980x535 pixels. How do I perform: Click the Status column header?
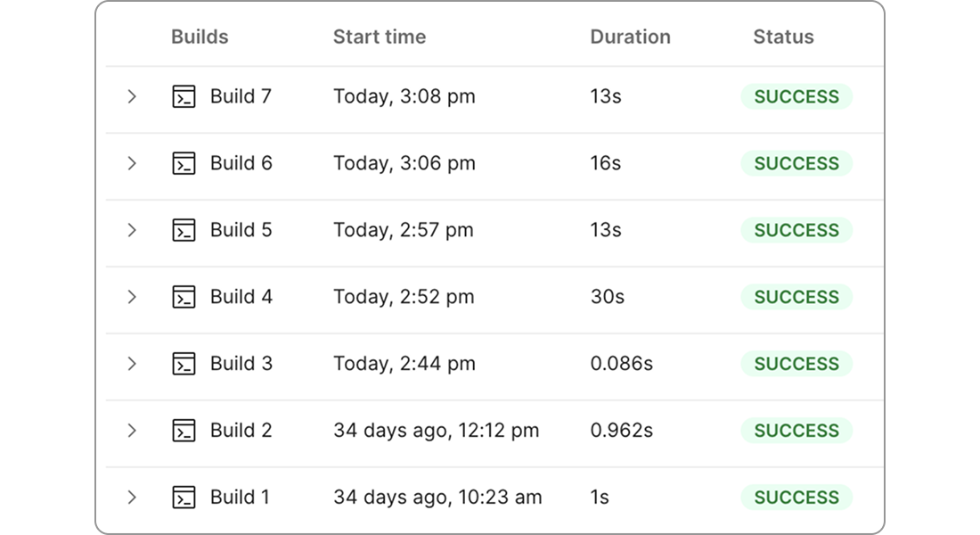tap(783, 37)
